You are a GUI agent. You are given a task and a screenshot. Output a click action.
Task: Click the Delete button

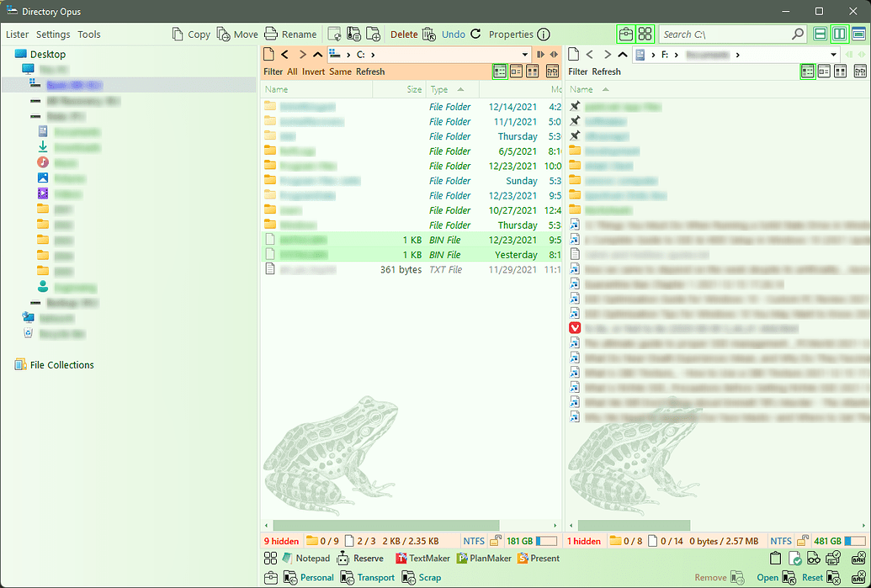coord(404,34)
